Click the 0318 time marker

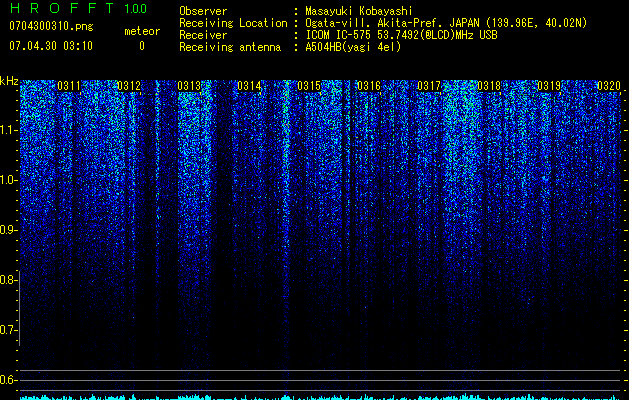coord(489,86)
